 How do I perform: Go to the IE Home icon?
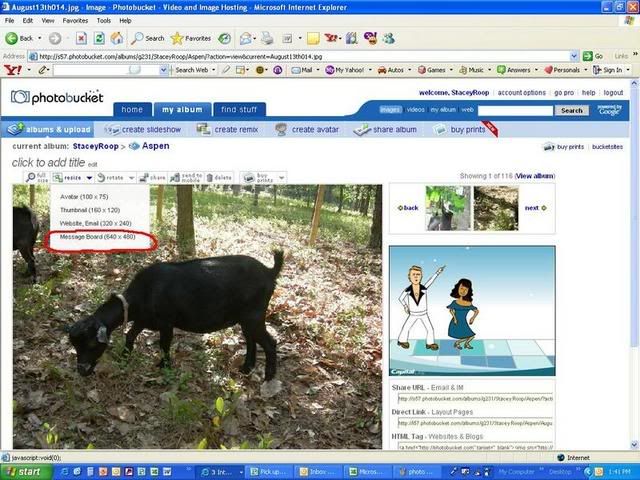point(117,38)
